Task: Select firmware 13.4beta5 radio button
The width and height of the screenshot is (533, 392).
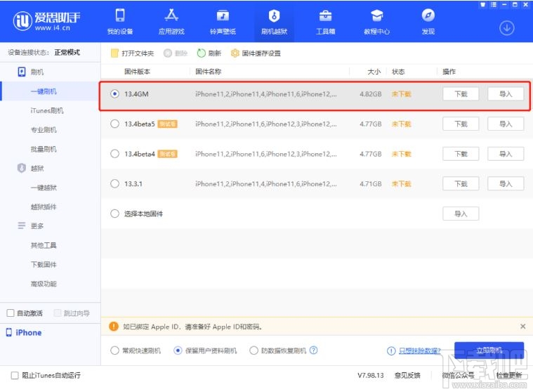Action: (115, 124)
